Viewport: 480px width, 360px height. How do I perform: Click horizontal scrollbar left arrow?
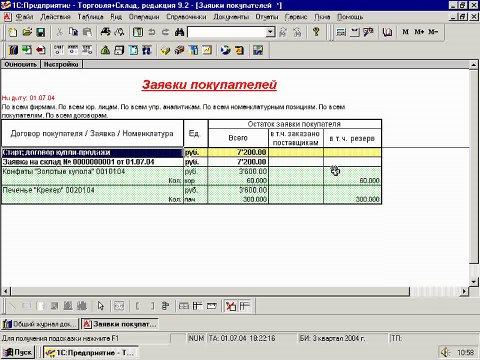point(5,291)
